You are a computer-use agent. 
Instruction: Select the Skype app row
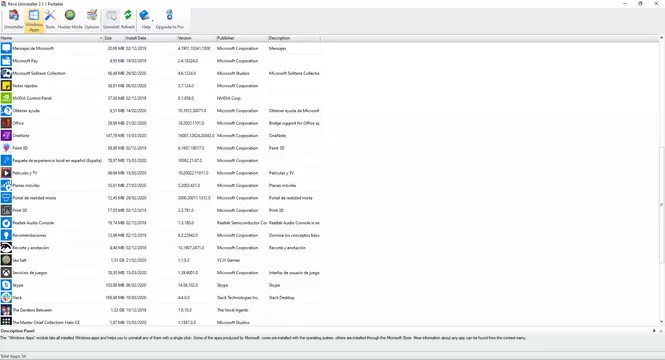point(160,285)
